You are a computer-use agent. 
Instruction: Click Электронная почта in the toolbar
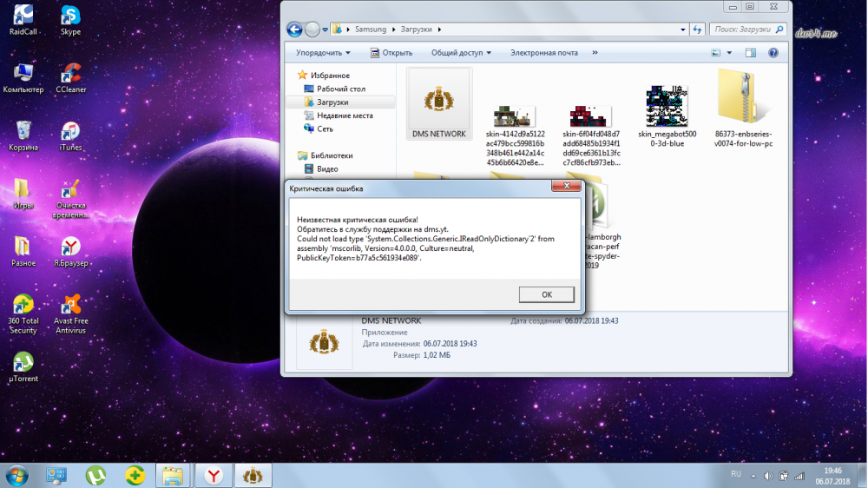543,53
